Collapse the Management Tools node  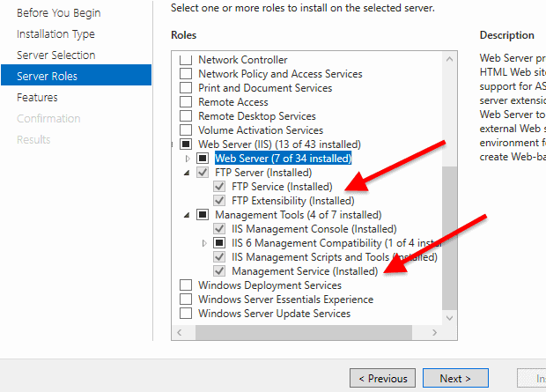pos(187,215)
